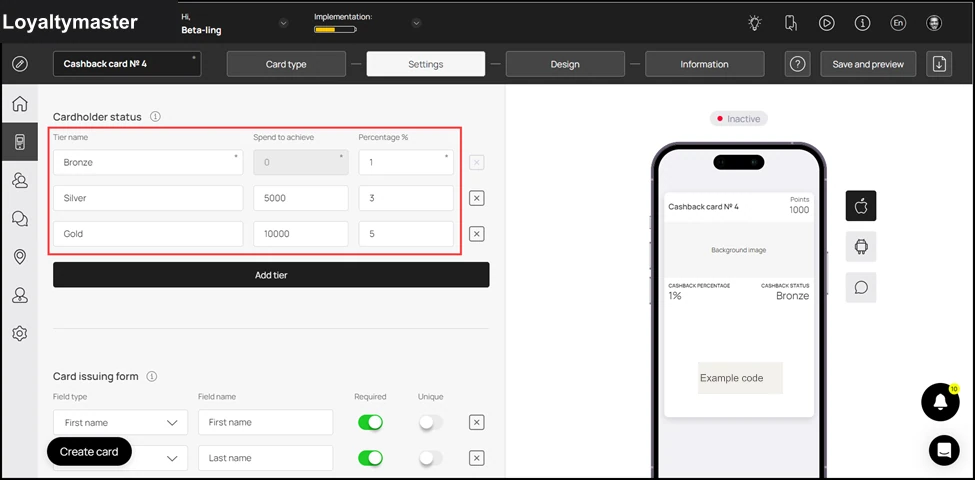This screenshot has height=480, width=975.
Task: Switch preview to Android wallet
Action: pos(861,247)
